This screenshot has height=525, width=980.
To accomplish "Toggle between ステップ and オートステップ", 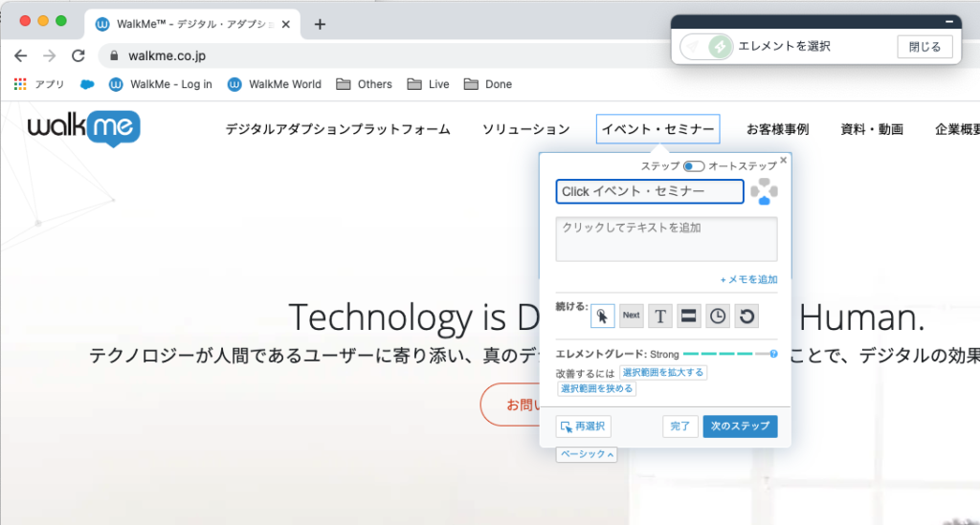I will [693, 166].
